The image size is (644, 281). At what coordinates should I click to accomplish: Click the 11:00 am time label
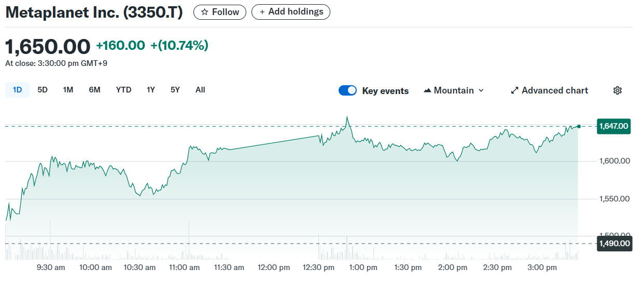[184, 267]
